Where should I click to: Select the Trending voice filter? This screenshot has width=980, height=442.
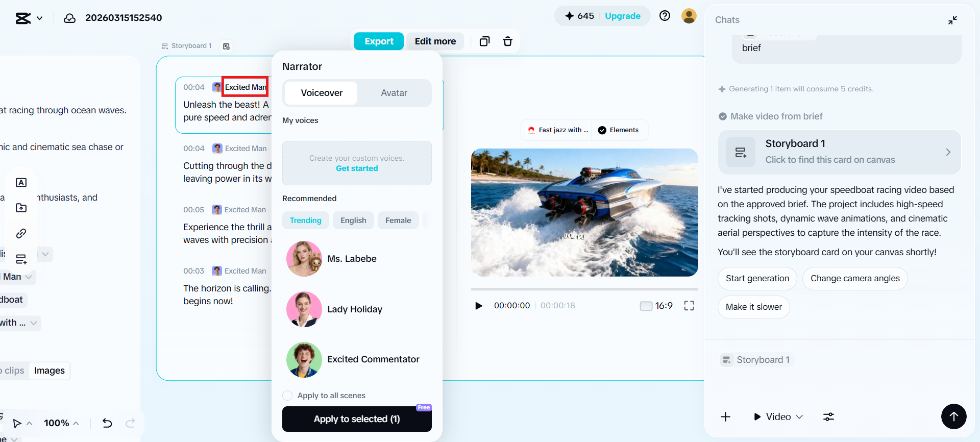[x=306, y=220]
